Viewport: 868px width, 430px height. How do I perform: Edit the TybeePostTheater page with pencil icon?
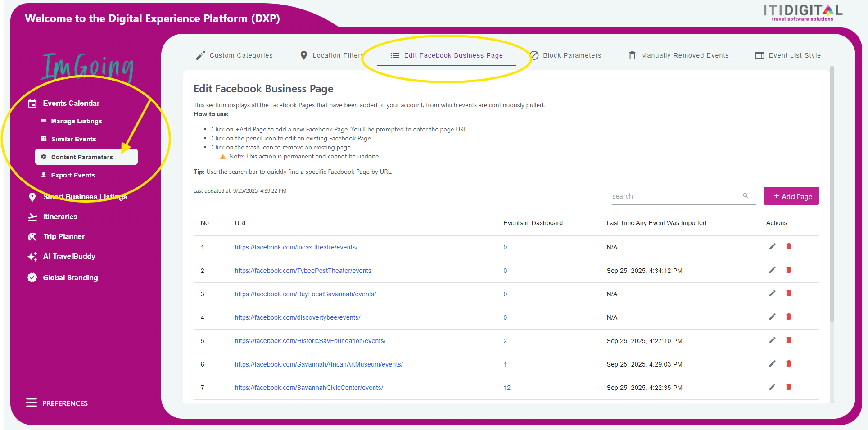773,270
